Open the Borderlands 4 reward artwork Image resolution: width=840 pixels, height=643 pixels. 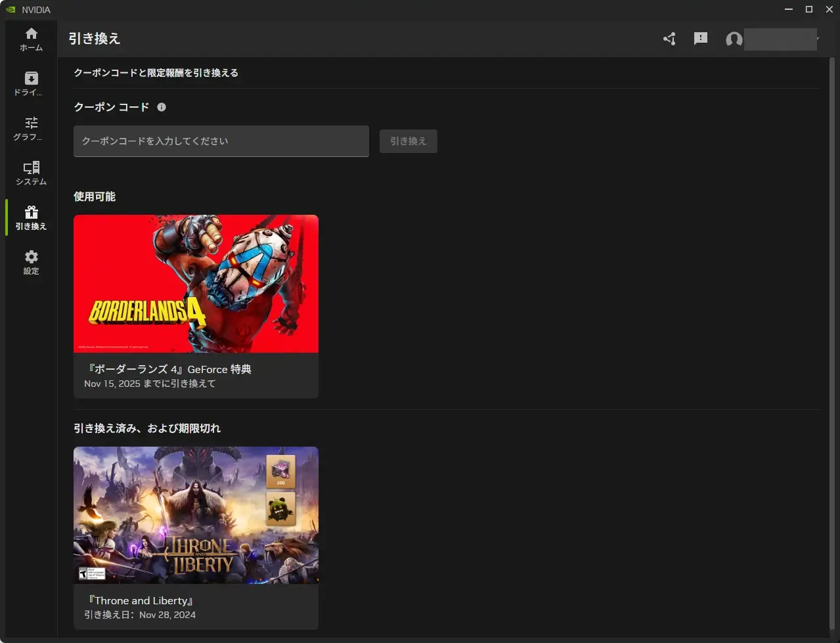coord(196,284)
